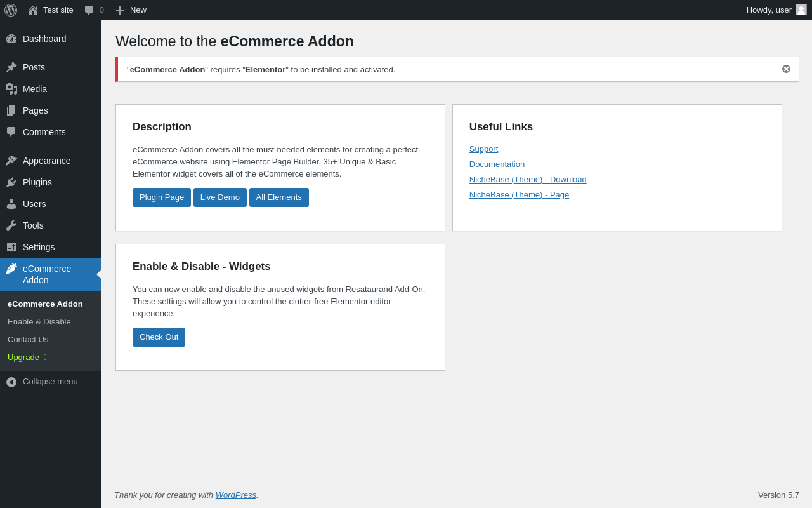Collapse the admin sidebar menu
Viewport: 812px width, 508px height.
pyautogui.click(x=51, y=382)
